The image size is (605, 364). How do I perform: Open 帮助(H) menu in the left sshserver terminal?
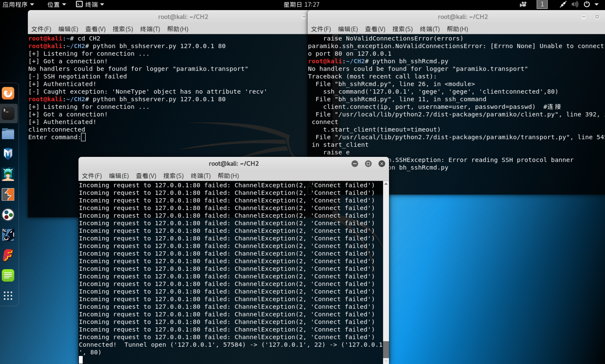[178, 29]
